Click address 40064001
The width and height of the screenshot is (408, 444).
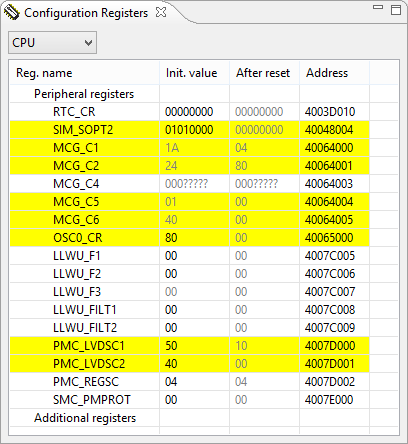pos(329,166)
